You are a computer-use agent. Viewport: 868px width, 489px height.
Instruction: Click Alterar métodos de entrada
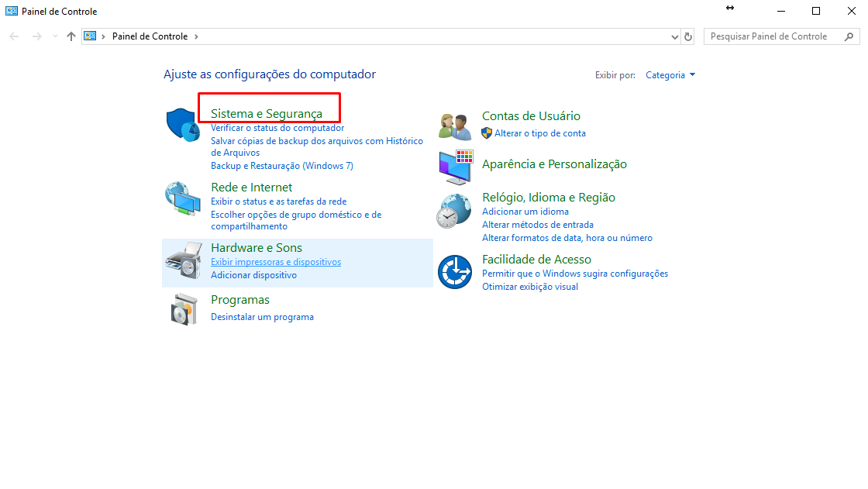click(538, 225)
